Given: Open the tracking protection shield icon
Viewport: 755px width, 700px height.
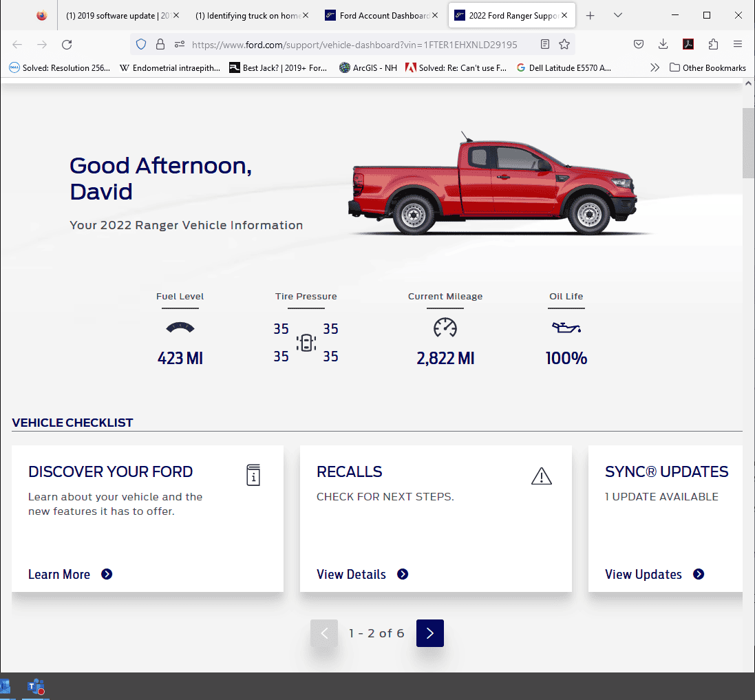Looking at the screenshot, I should pyautogui.click(x=140, y=45).
